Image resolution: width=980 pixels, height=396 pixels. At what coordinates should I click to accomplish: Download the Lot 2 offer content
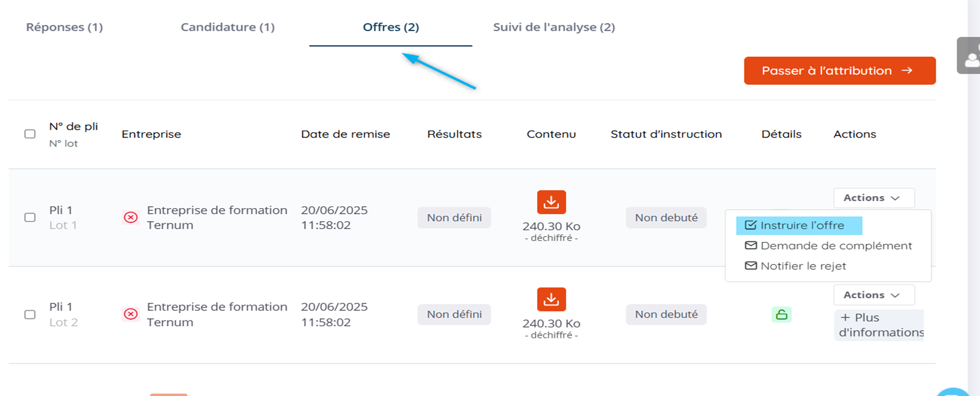coord(551,299)
